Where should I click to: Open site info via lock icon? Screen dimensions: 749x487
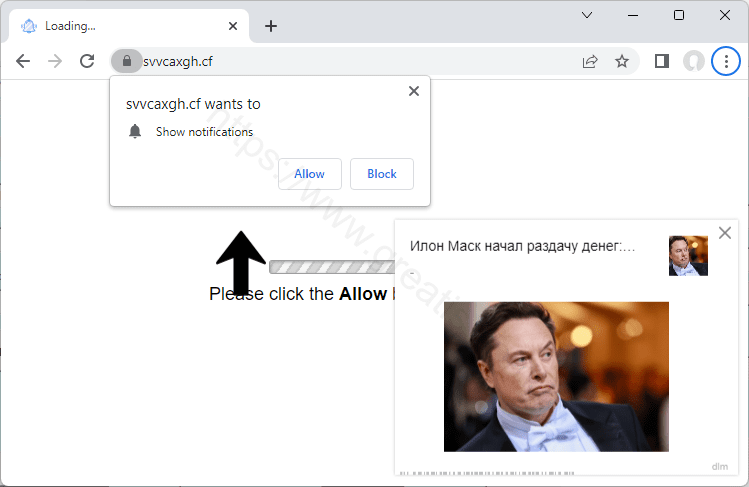click(x=126, y=61)
